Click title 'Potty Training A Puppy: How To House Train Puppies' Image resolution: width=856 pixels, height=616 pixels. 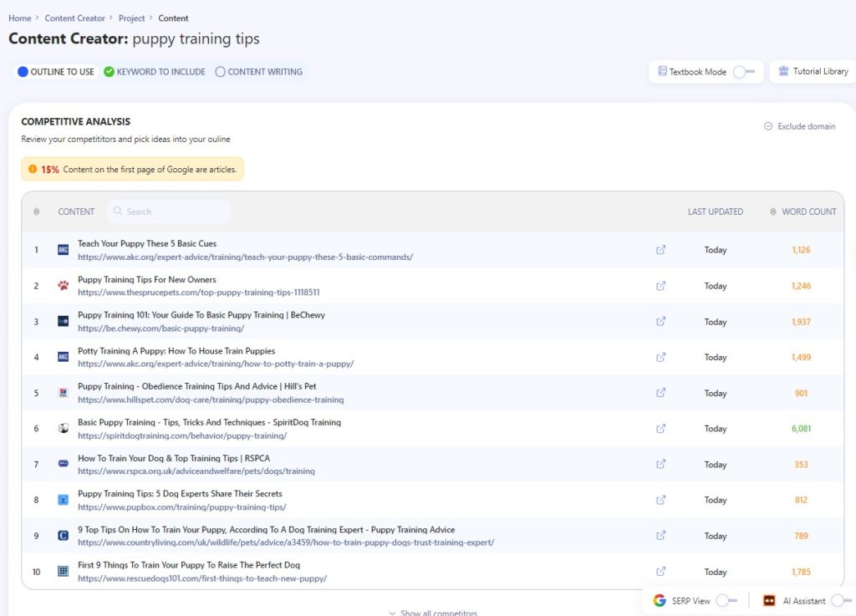tap(176, 351)
